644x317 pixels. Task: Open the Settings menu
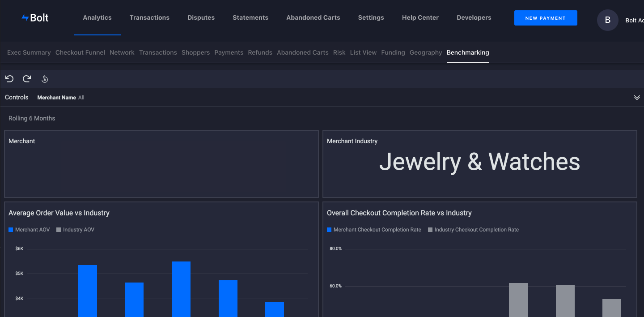(371, 17)
